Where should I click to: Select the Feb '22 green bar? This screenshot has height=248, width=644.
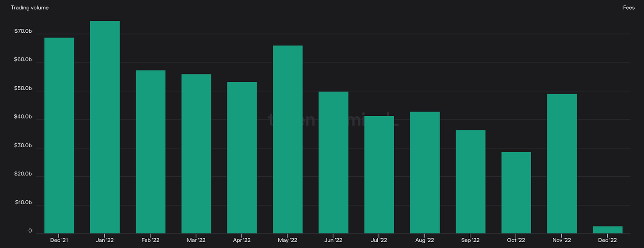(x=150, y=152)
